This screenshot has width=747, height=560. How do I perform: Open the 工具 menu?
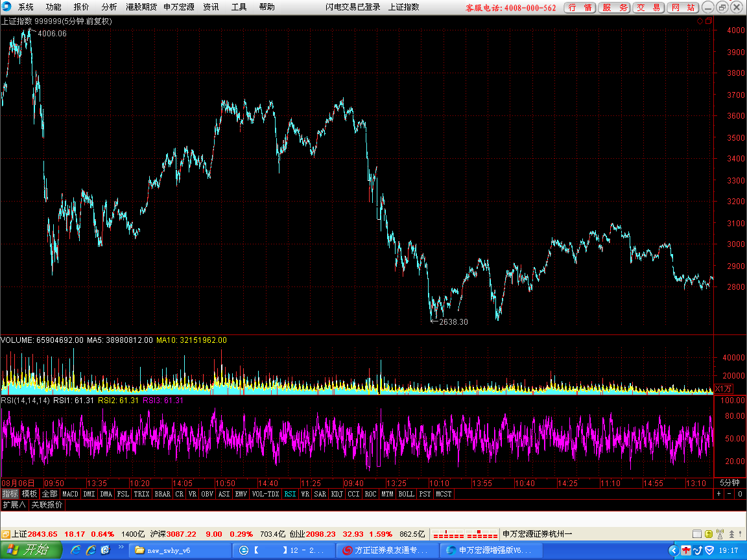click(239, 6)
